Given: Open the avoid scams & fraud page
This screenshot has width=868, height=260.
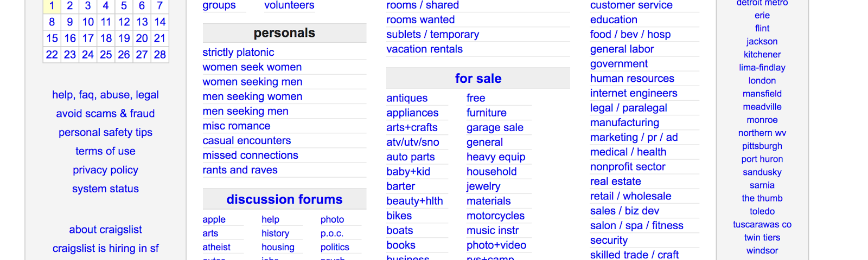Looking at the screenshot, I should [x=105, y=113].
